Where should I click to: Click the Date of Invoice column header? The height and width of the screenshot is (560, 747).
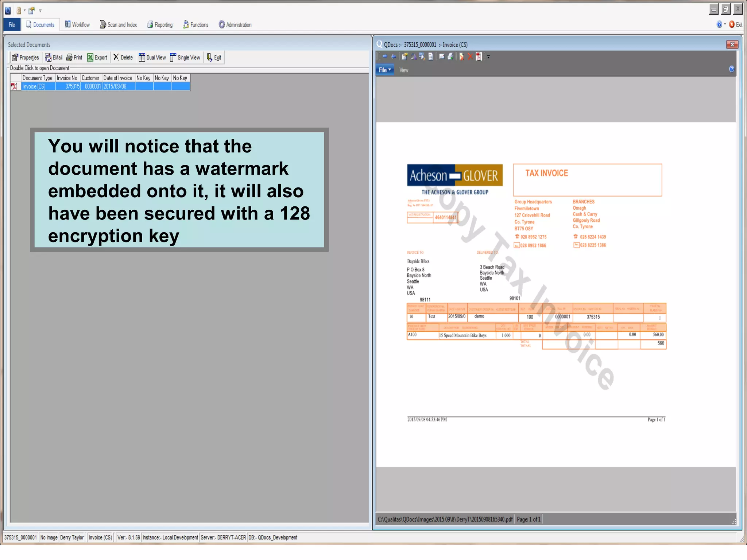118,78
